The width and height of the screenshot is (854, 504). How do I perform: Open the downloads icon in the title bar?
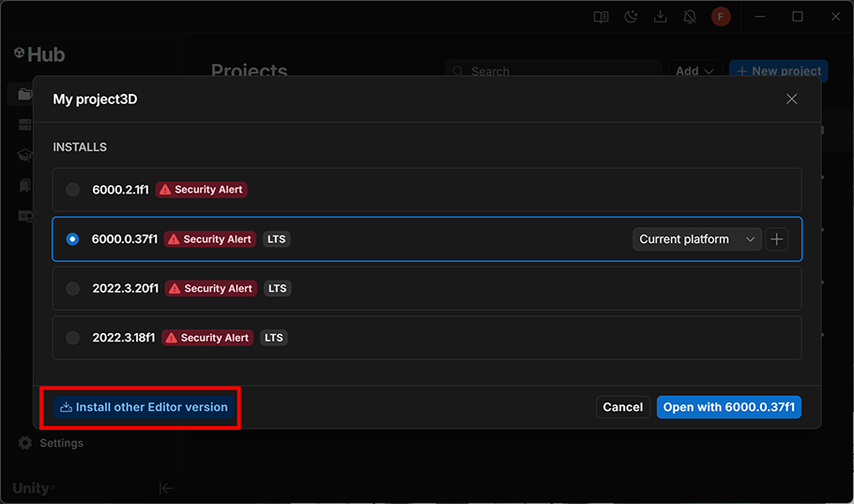coord(661,17)
